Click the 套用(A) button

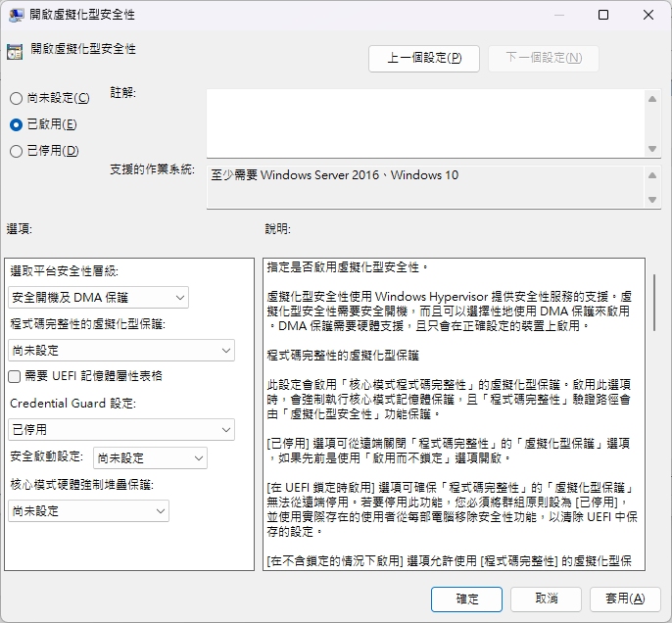[625, 599]
